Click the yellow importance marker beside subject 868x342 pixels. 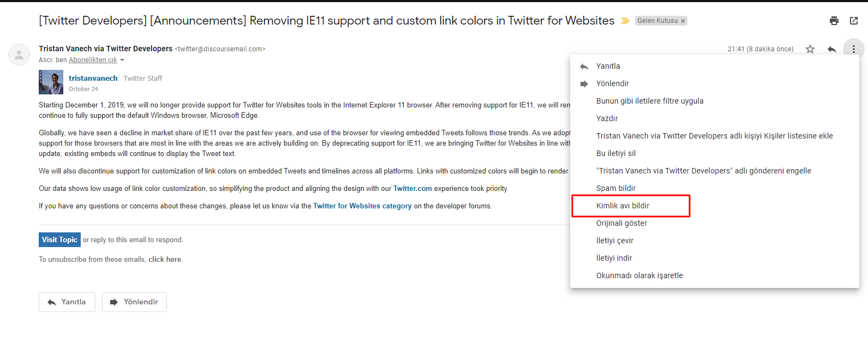tap(625, 21)
